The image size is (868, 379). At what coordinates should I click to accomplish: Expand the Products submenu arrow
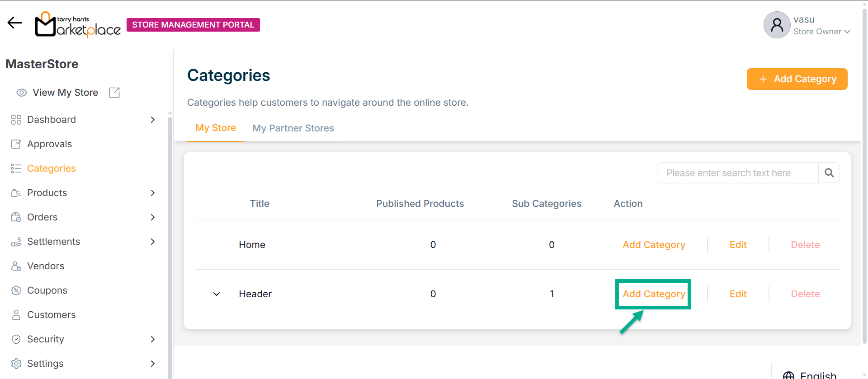pyautogui.click(x=153, y=193)
